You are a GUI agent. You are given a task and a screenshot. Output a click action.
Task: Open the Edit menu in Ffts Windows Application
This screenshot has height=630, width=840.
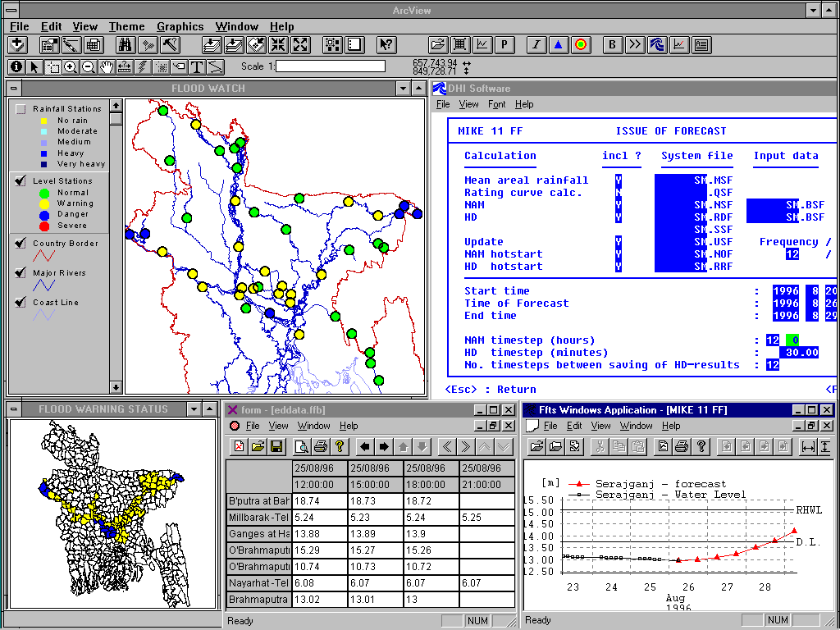coord(574,426)
